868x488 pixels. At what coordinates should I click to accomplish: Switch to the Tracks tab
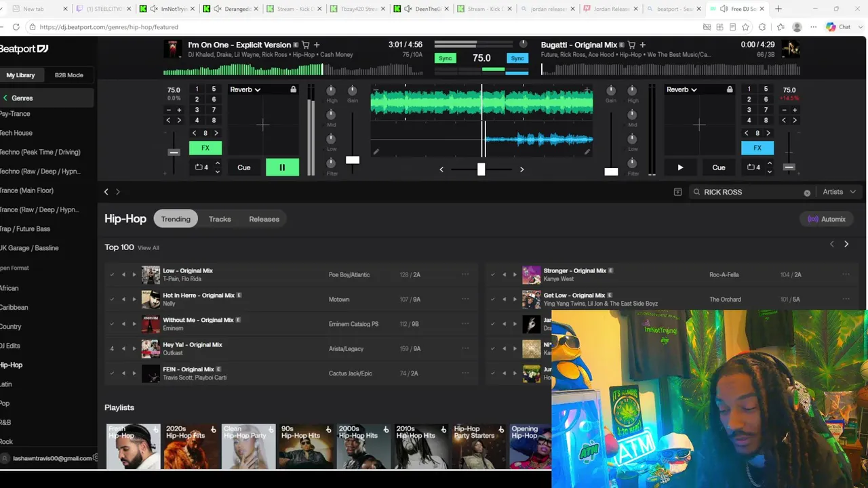[x=220, y=219]
